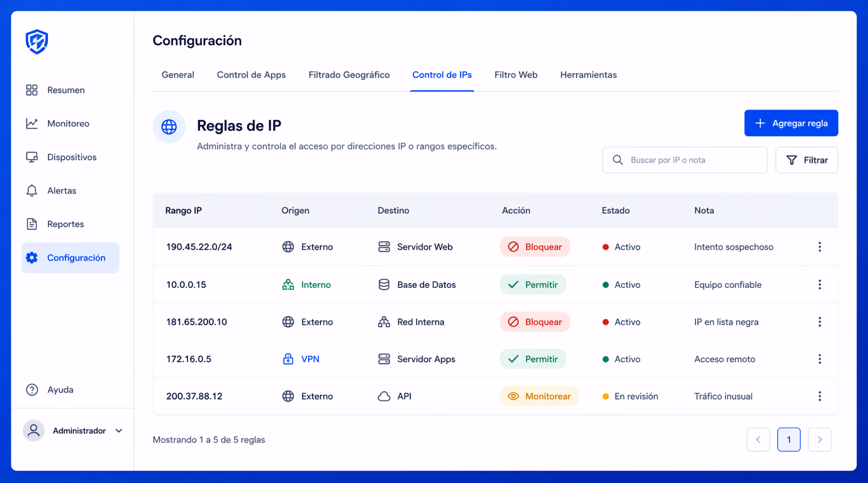
Task: Click the Monitoreo chart icon
Action: 32,123
